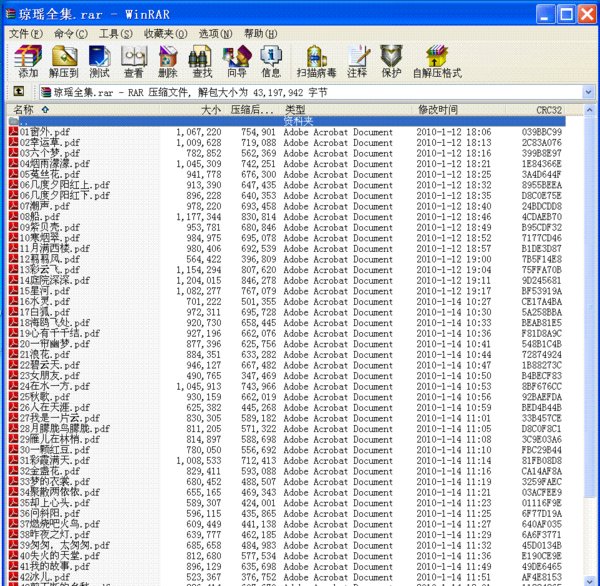Image resolution: width=600 pixels, height=586 pixels.
Task: Click PDF icon of 42冰儿.pdf
Action: pyautogui.click(x=13, y=576)
